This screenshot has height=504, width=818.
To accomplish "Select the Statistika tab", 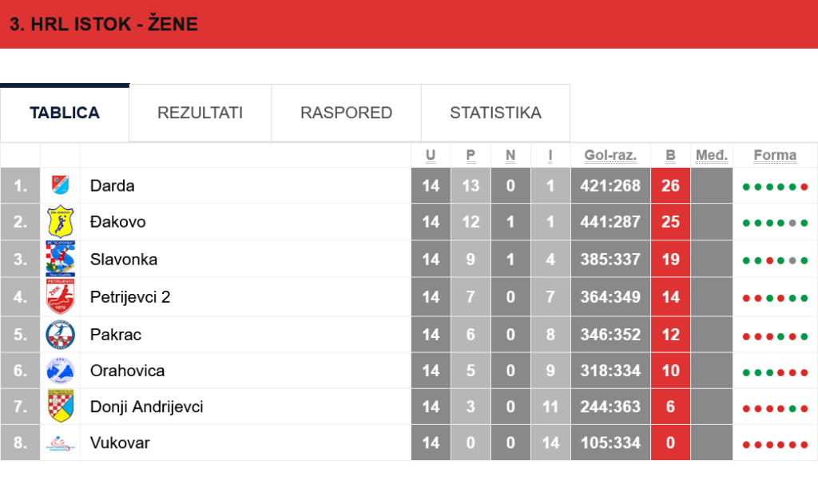I will coord(495,113).
